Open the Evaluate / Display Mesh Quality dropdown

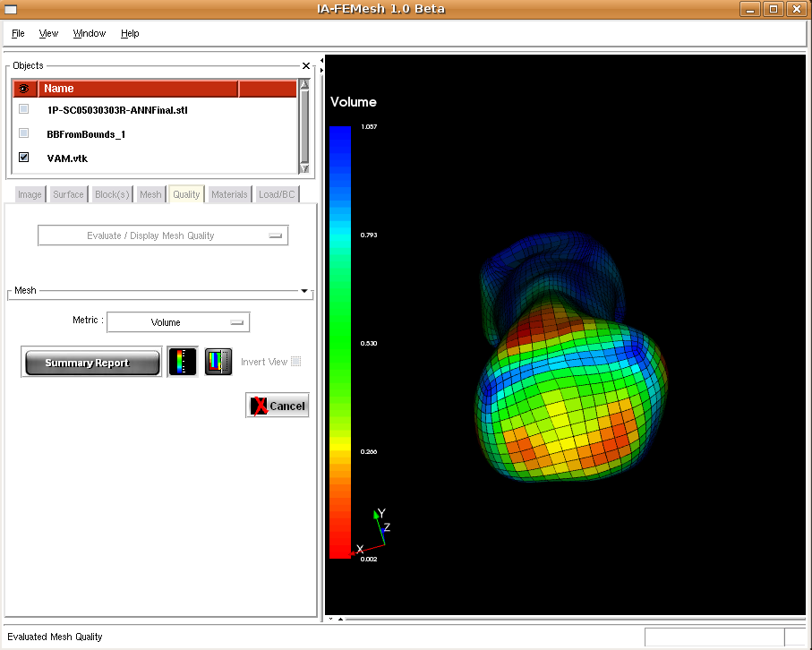(163, 235)
